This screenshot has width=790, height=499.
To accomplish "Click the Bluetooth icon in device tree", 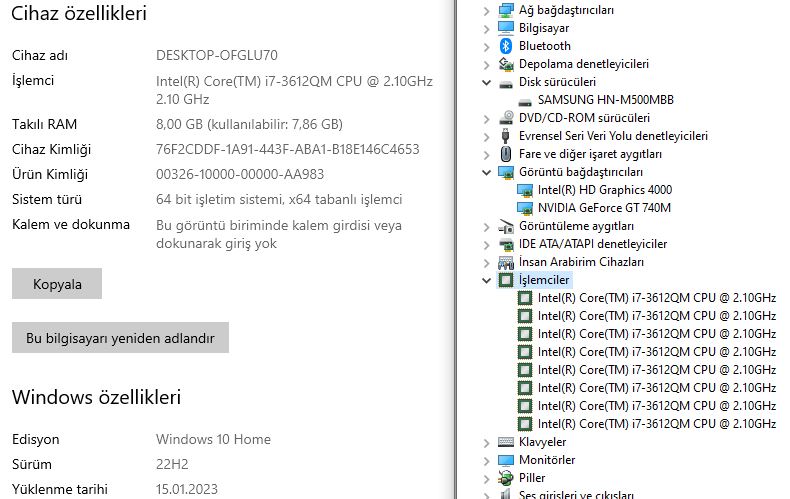I will [506, 46].
